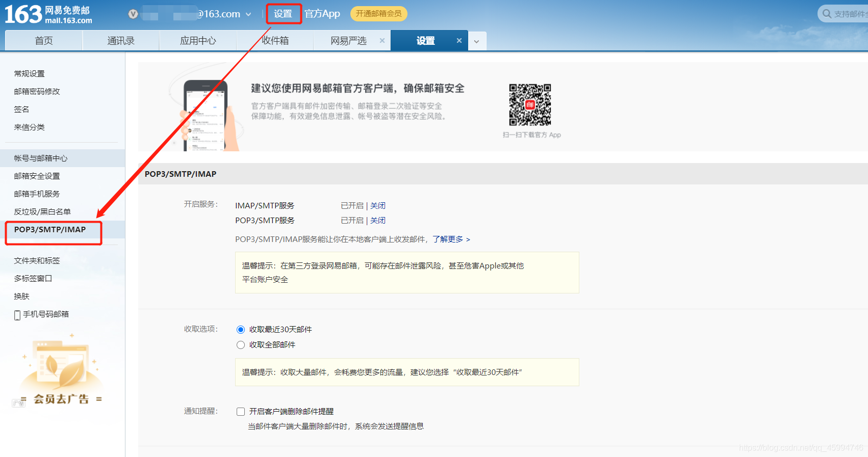Select the active 设置 tab

click(x=425, y=41)
